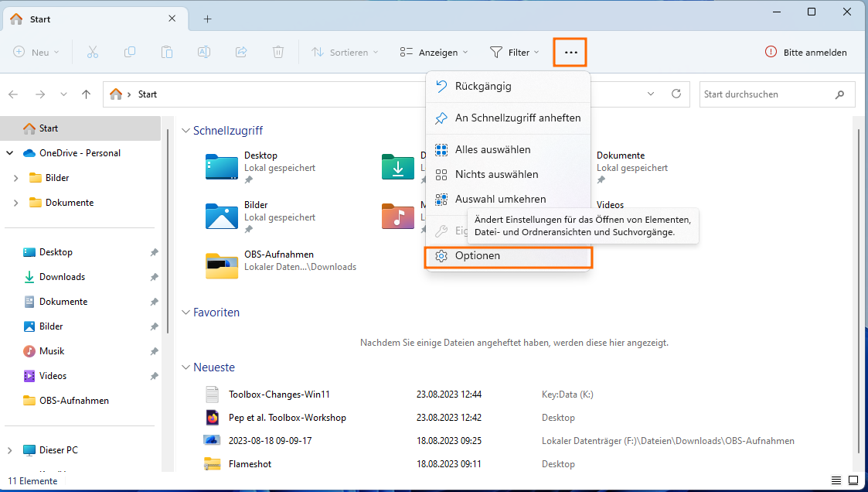Expand Dokumente under OneDrive

click(16, 203)
